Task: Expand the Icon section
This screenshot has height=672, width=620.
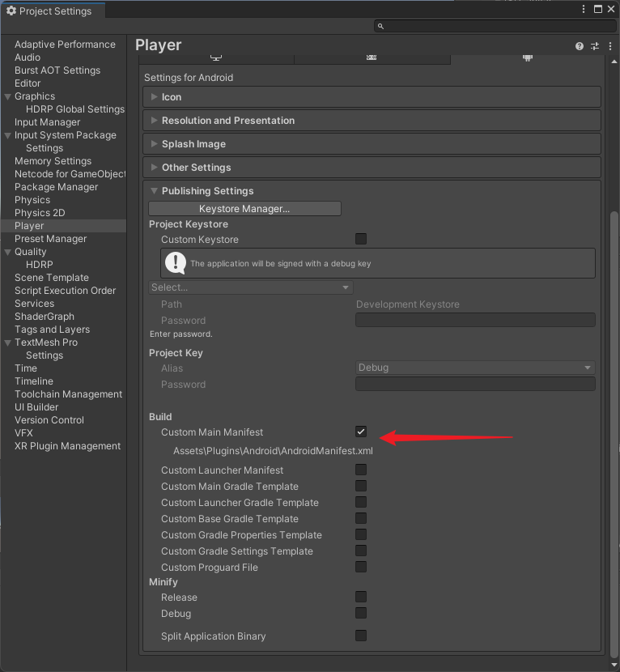Action: point(372,97)
